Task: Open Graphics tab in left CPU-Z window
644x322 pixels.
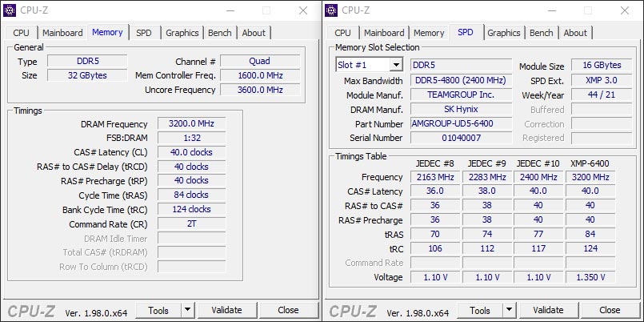Action: (x=182, y=33)
